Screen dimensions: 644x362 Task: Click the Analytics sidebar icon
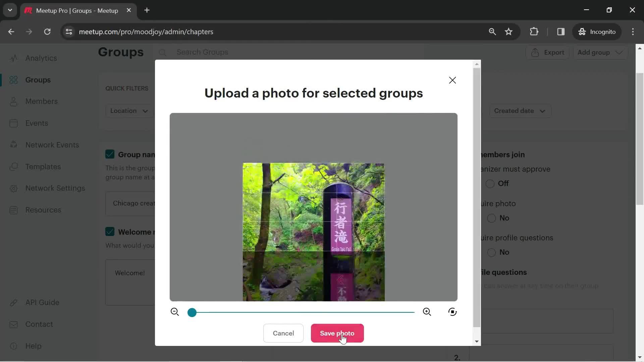12,58
